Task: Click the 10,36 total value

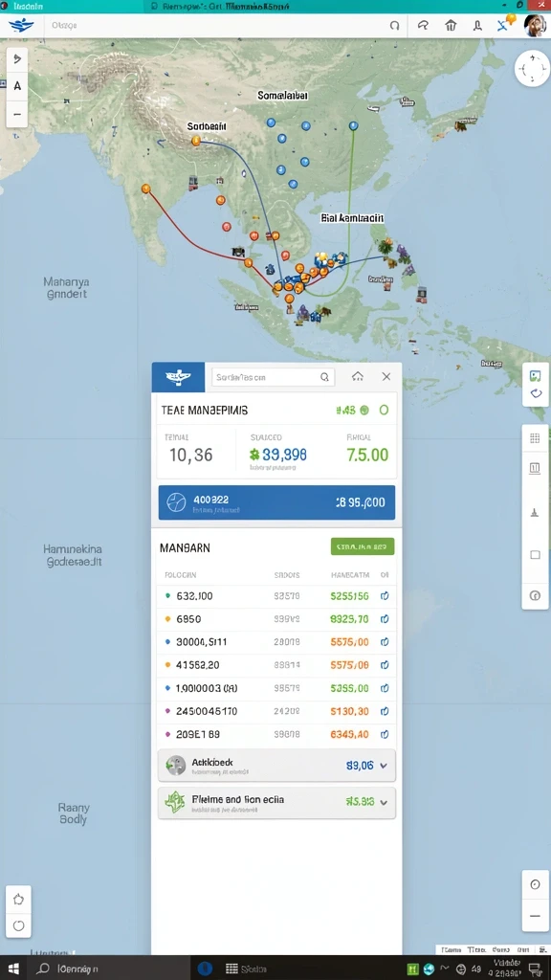Action: (x=191, y=455)
